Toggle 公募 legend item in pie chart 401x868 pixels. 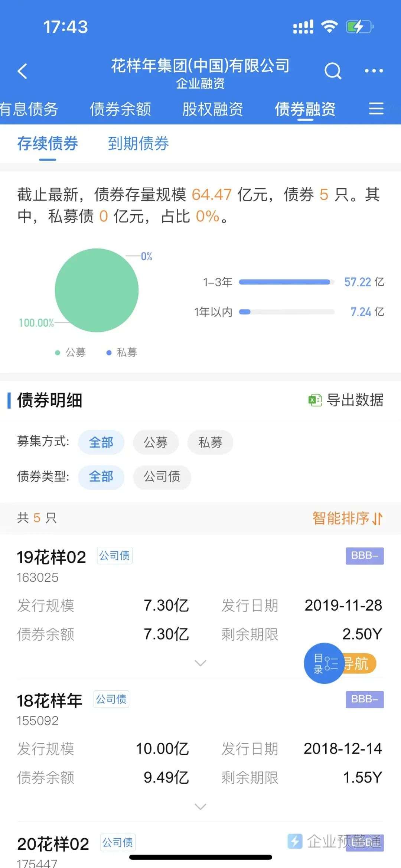point(70,352)
